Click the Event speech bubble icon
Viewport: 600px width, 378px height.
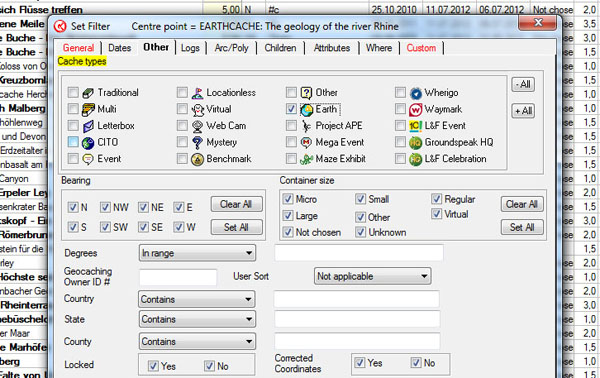click(x=88, y=159)
